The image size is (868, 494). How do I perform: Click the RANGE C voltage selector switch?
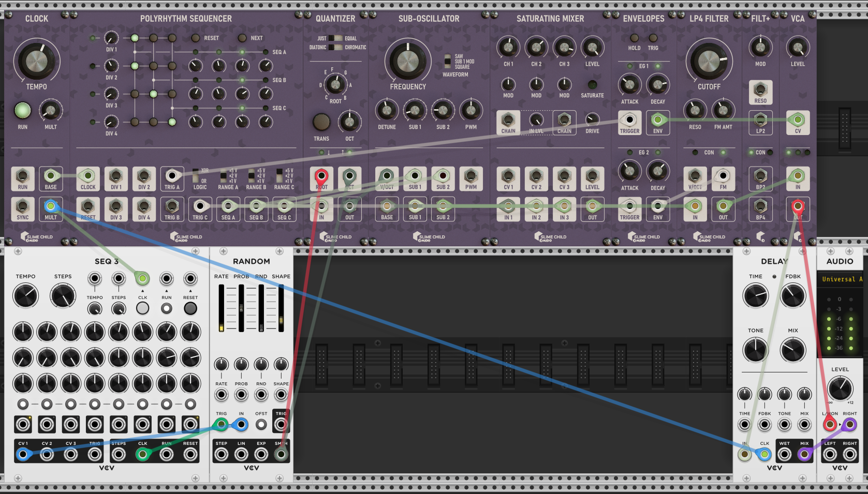point(279,175)
